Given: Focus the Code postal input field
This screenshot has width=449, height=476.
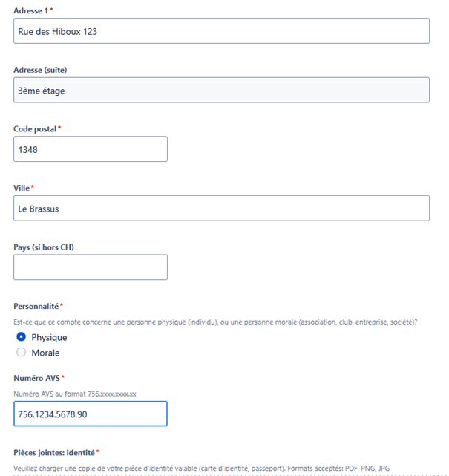Looking at the screenshot, I should point(91,149).
